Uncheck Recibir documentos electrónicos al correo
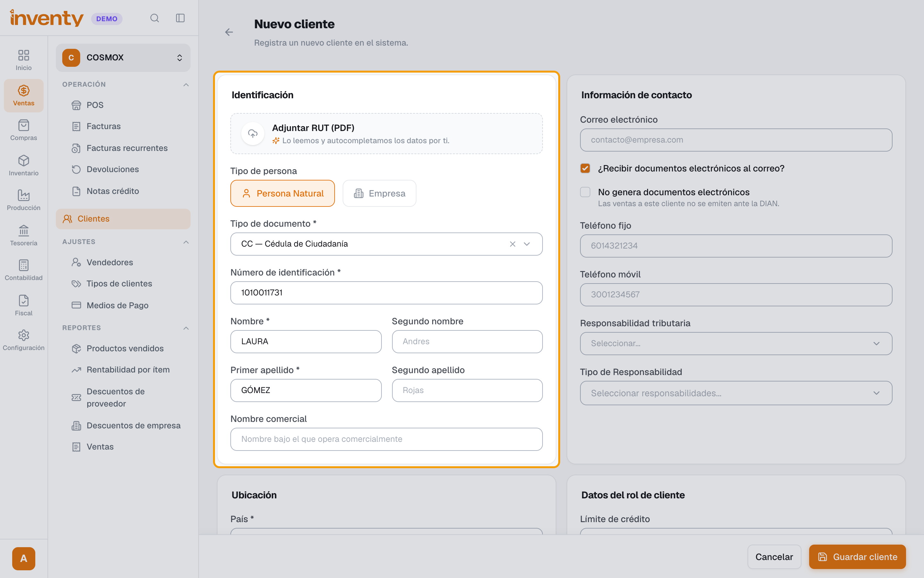924x578 pixels. [585, 168]
